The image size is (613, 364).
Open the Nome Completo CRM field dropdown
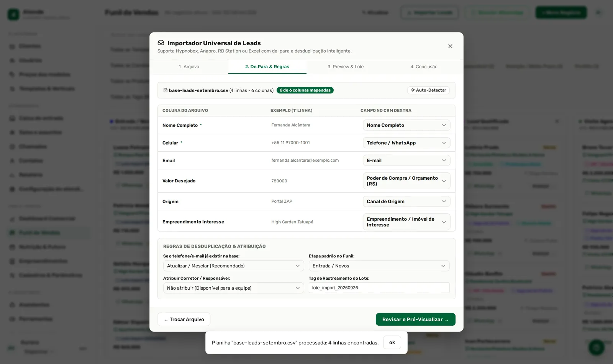(x=406, y=125)
